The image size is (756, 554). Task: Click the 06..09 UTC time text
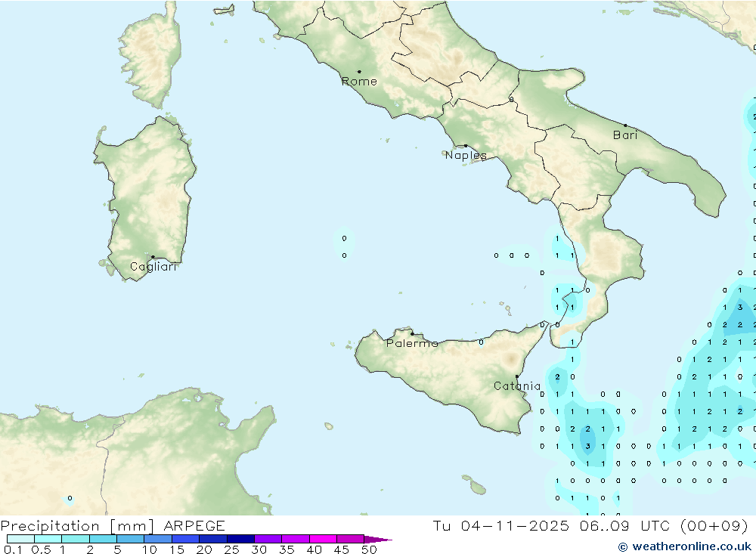pos(624,526)
